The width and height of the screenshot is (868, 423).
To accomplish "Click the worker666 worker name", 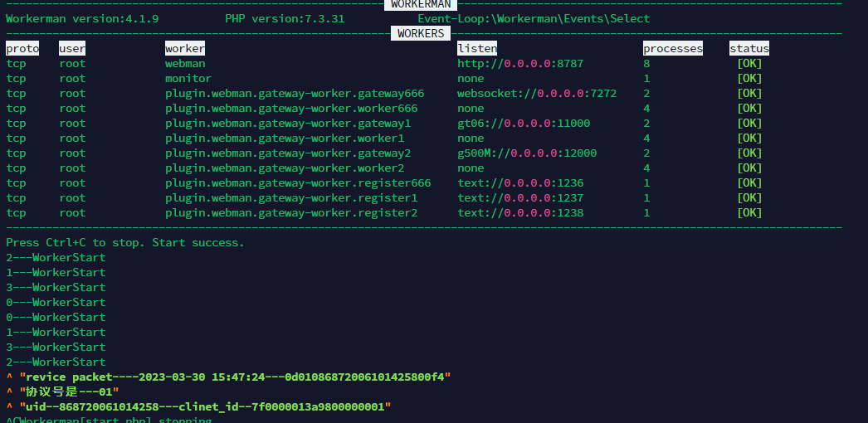I will tap(291, 109).
